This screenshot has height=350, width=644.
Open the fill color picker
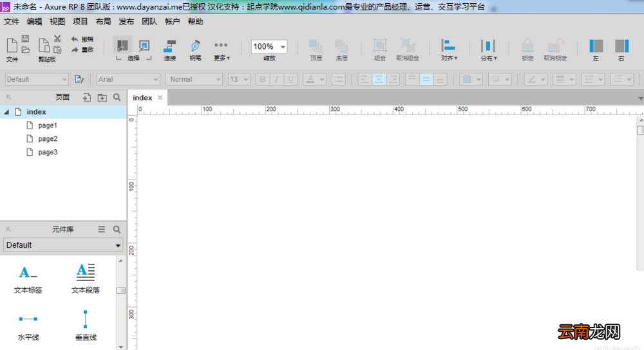(x=471, y=79)
